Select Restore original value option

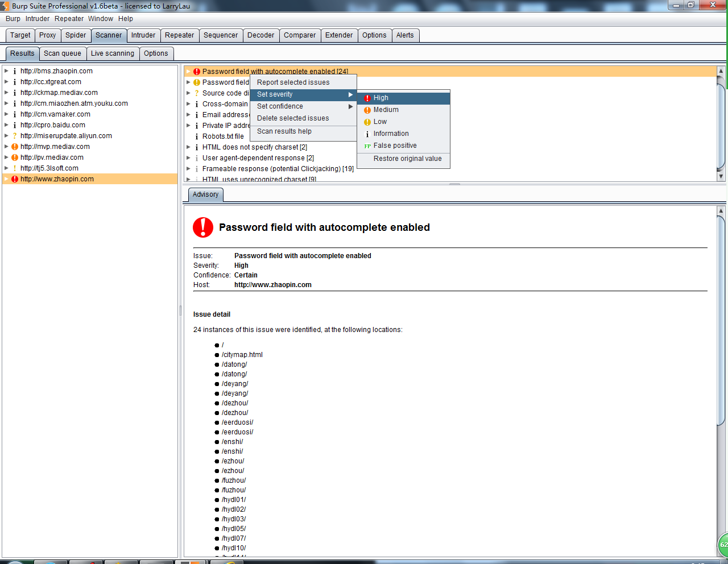coord(407,159)
